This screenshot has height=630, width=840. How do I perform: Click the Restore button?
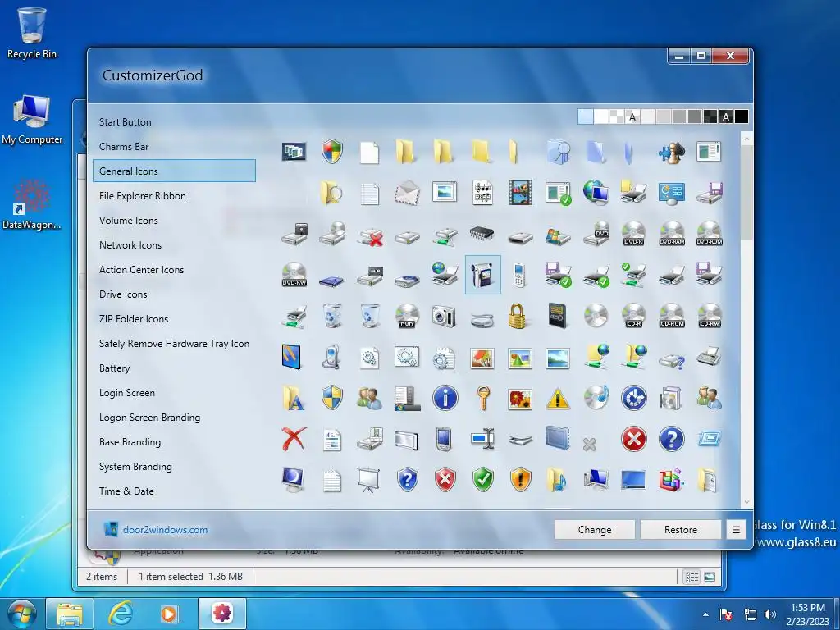pos(681,530)
